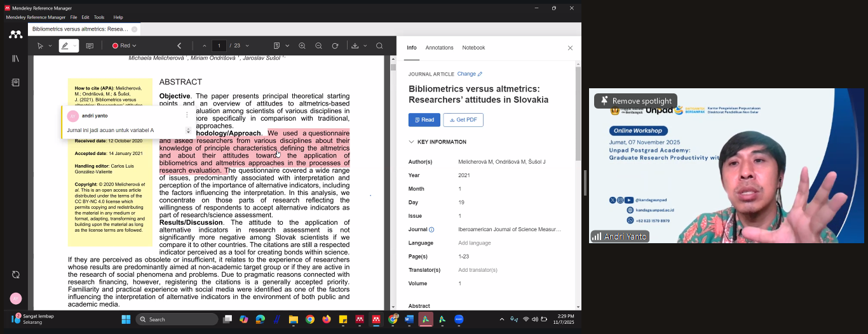Select the sticky note comment tool
Screen dimensions: 868x334
(x=90, y=46)
